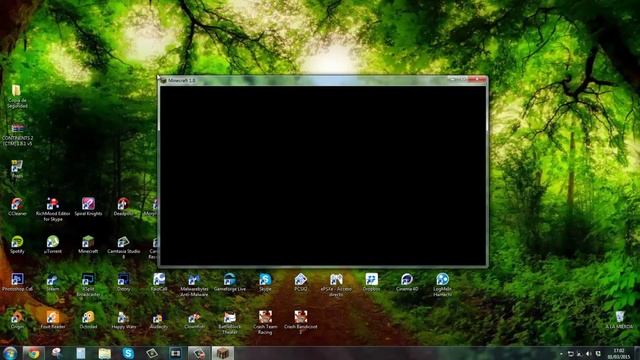The height and width of the screenshot is (360, 640).
Task: Open the Windows Start menu
Action: click(9, 353)
